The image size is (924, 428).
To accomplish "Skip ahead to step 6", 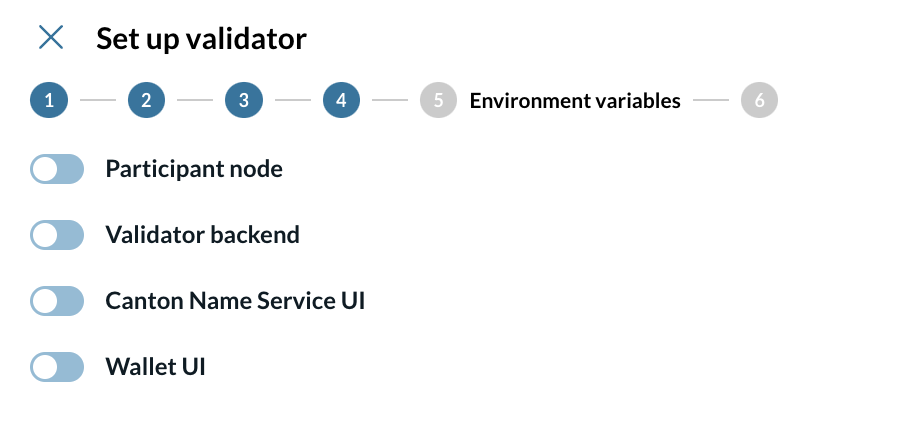I will tap(759, 101).
